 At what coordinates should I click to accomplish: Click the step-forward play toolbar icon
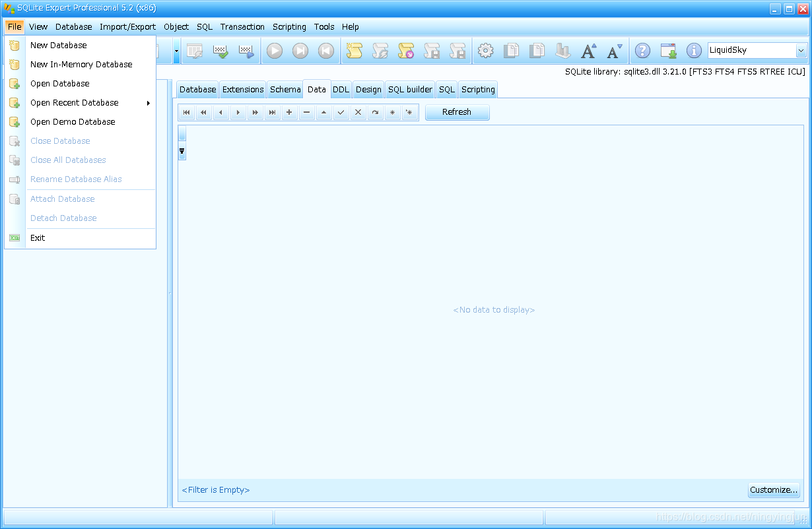point(300,51)
